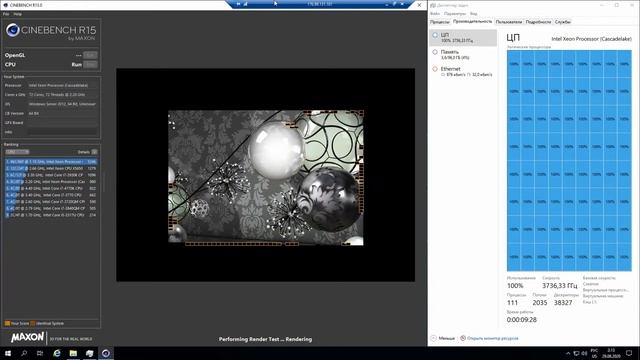Image resolution: width=640 pixels, height=360 pixels.
Task: Open the File menu in Cinebench
Action: click(x=6, y=14)
